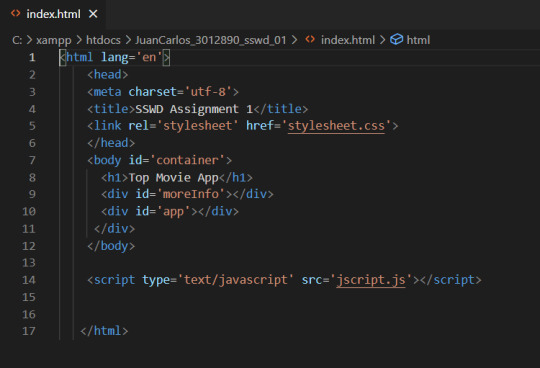Click the index.html breadcrumb item
This screenshot has width=540, height=368.
(x=348, y=40)
